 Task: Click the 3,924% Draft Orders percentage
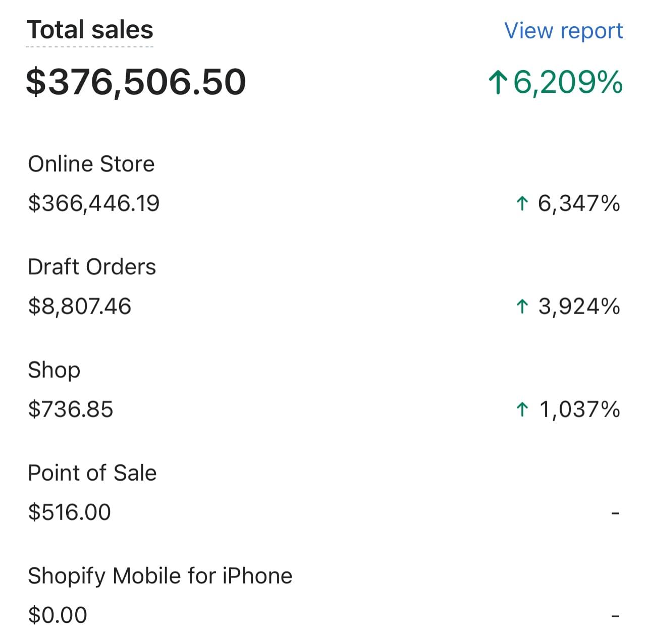[579, 307]
